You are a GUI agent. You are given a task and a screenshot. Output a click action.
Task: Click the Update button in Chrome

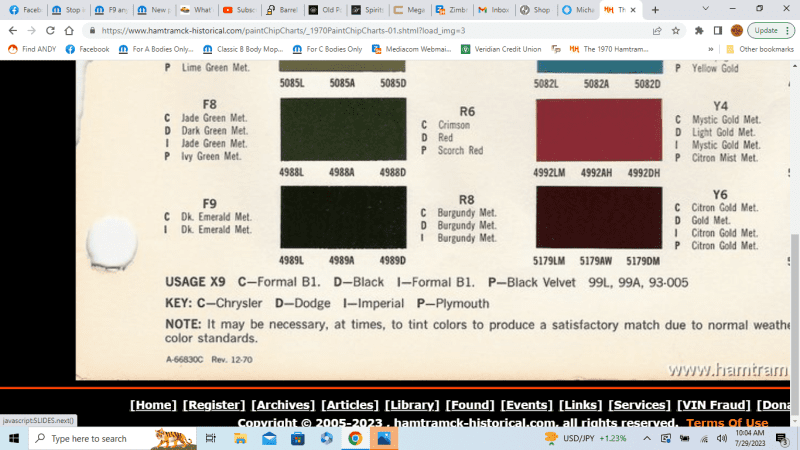click(771, 31)
